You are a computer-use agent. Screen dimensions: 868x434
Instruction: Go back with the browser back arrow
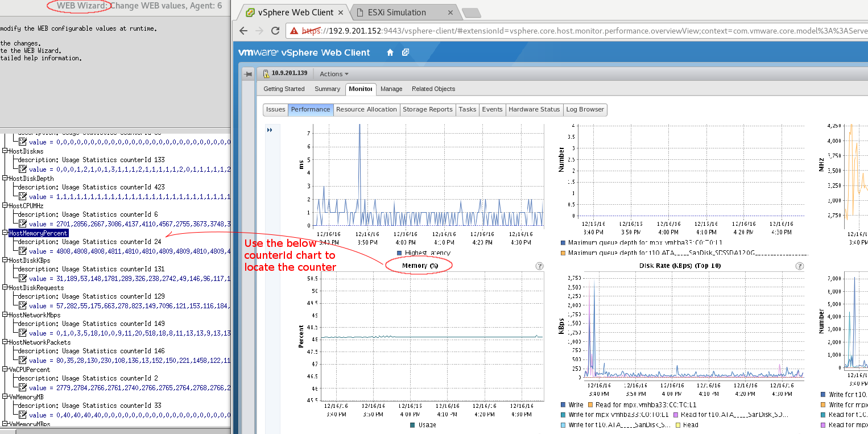point(243,31)
